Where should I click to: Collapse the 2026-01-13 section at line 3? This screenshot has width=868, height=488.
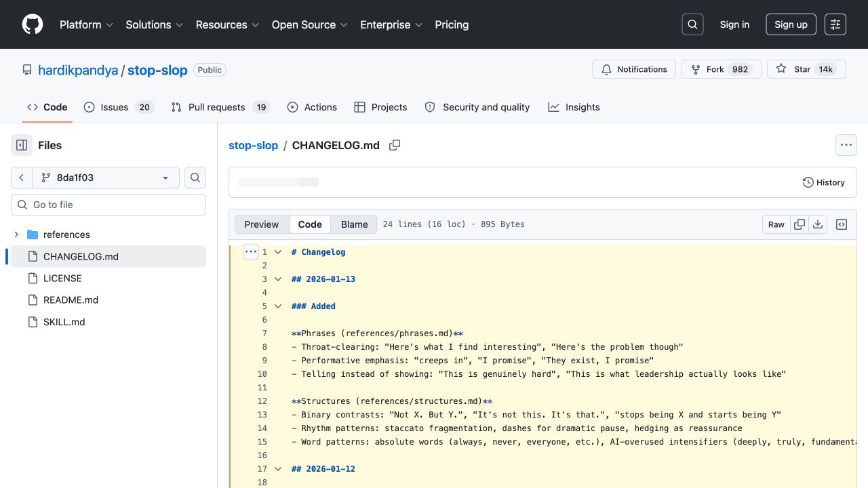click(x=278, y=279)
